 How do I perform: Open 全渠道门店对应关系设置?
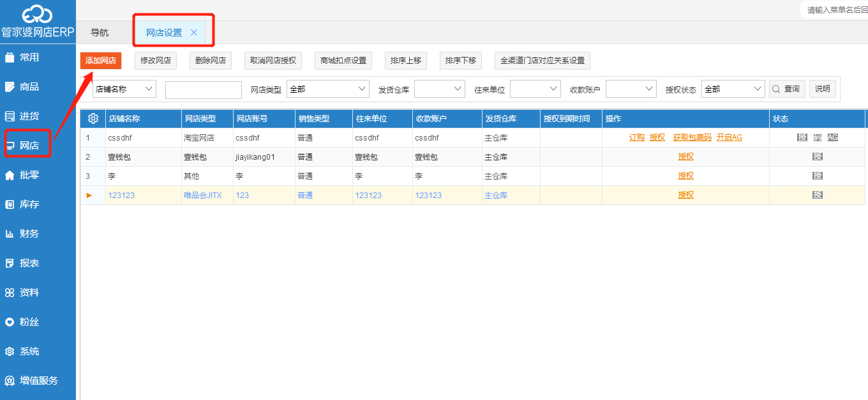pyautogui.click(x=542, y=61)
